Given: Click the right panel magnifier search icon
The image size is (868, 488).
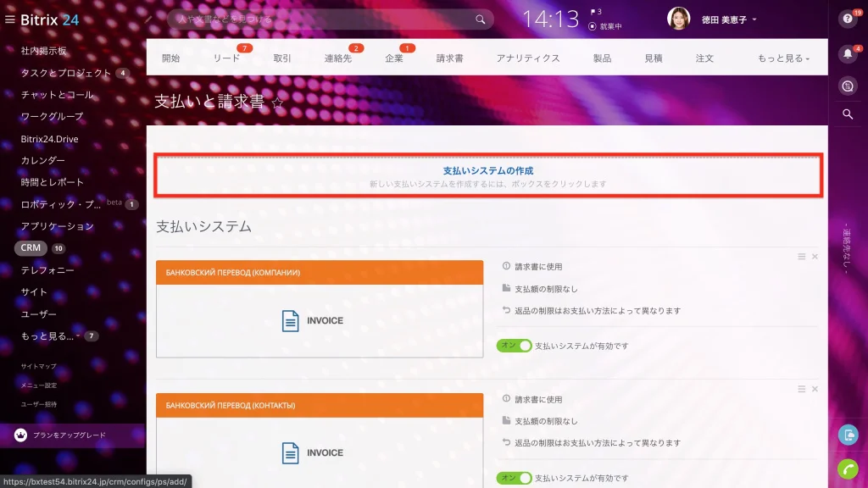Looking at the screenshot, I should tap(848, 114).
